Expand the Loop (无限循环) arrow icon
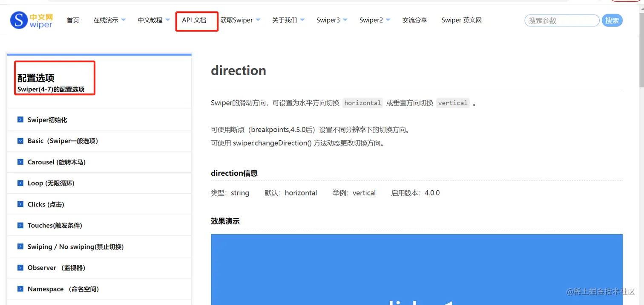The image size is (644, 305). (x=20, y=183)
